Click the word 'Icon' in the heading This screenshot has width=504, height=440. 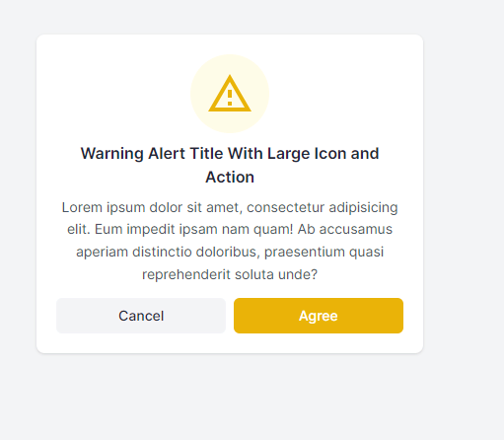click(330, 154)
